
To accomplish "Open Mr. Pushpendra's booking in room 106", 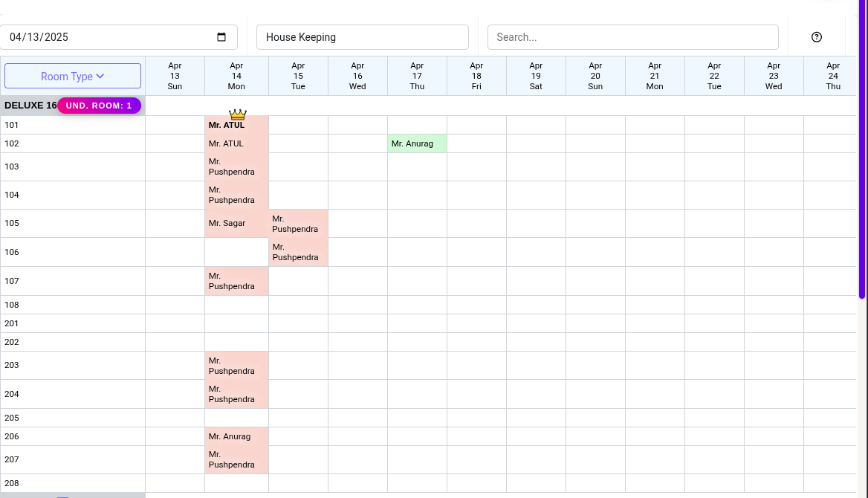I will coord(297,252).
